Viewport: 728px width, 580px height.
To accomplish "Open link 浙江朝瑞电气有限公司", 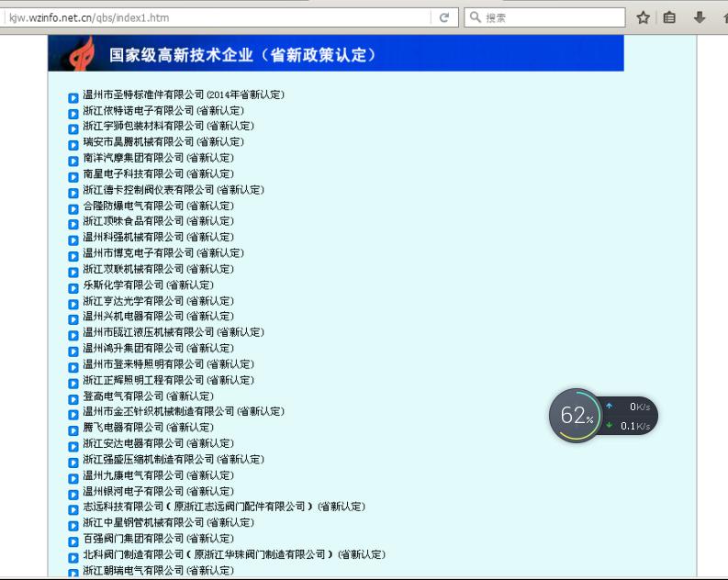I will tap(158, 570).
